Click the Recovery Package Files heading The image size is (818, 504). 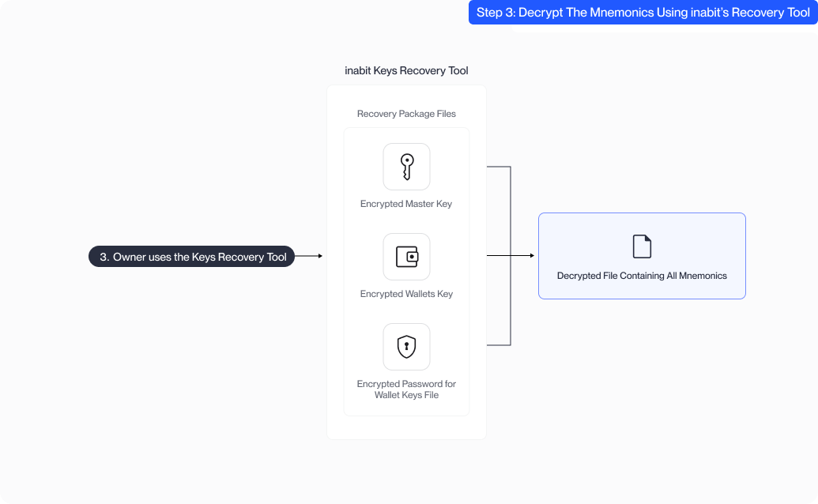click(x=406, y=114)
